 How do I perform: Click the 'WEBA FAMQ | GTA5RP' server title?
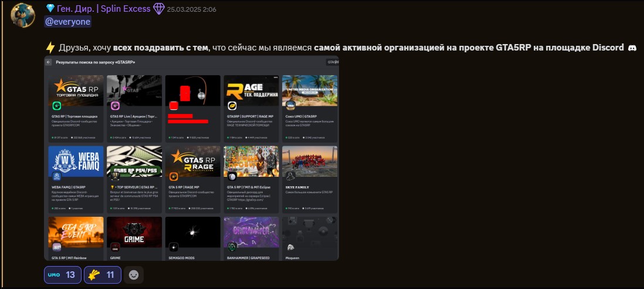(69, 187)
